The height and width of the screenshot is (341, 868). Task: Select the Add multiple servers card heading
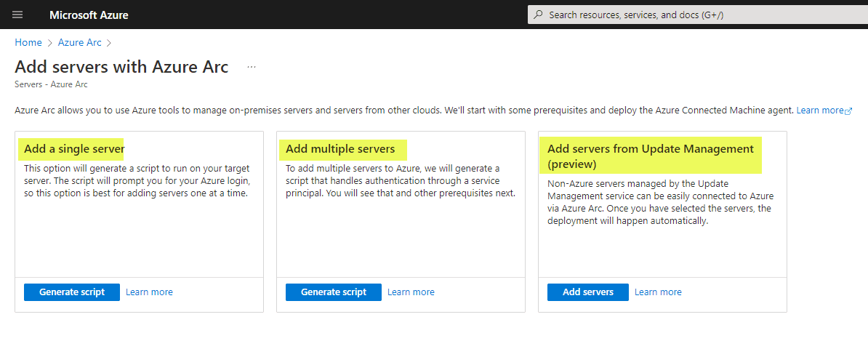coord(340,149)
